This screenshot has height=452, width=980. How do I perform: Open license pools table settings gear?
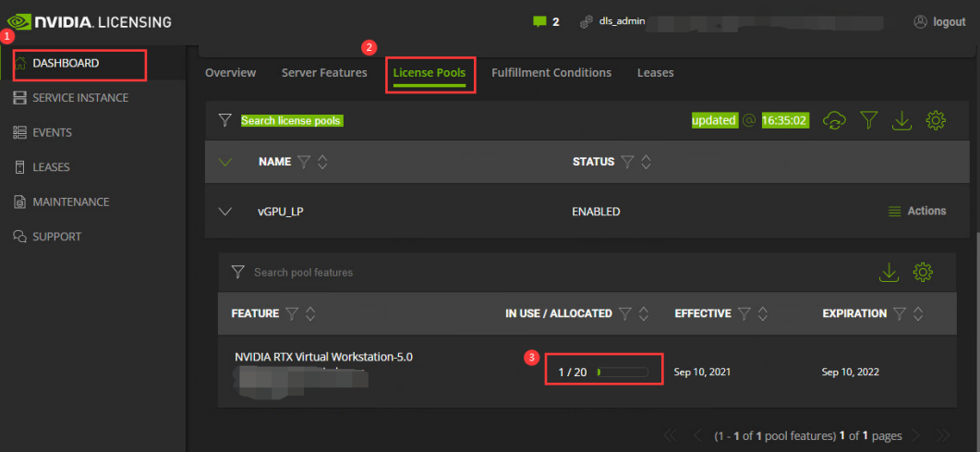click(x=936, y=120)
